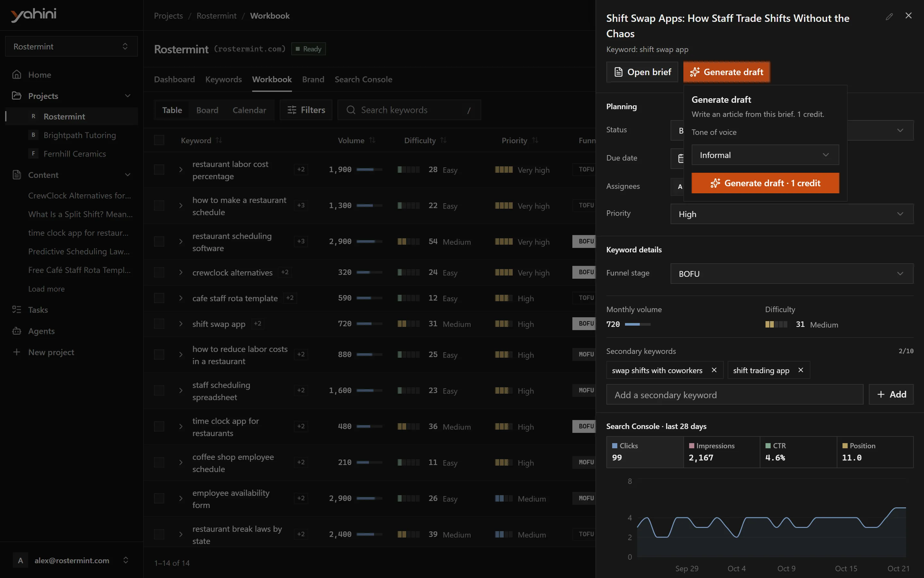The image size is (924, 578).
Task: Sort by Volume column arrows
Action: [372, 140]
